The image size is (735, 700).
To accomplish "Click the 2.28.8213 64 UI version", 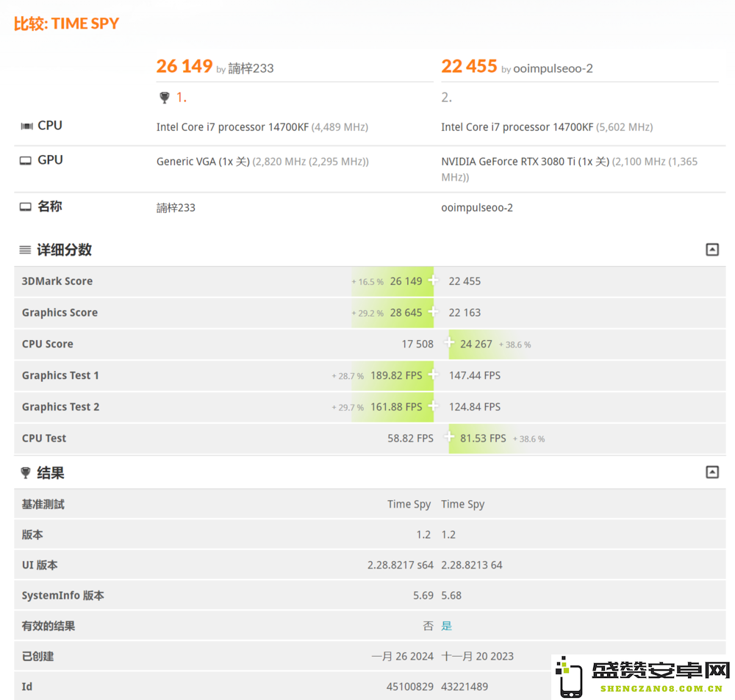I will tap(472, 565).
